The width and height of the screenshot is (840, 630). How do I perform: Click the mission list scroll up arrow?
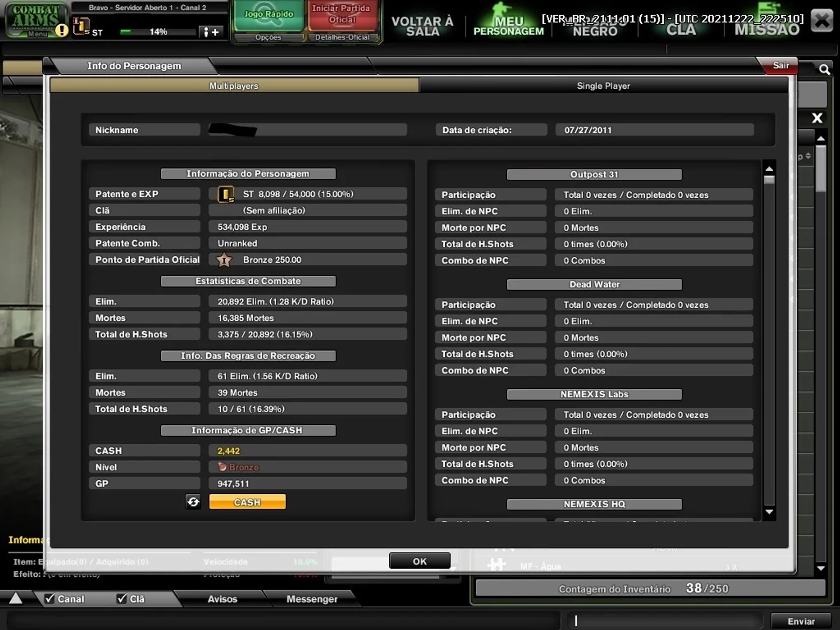769,169
